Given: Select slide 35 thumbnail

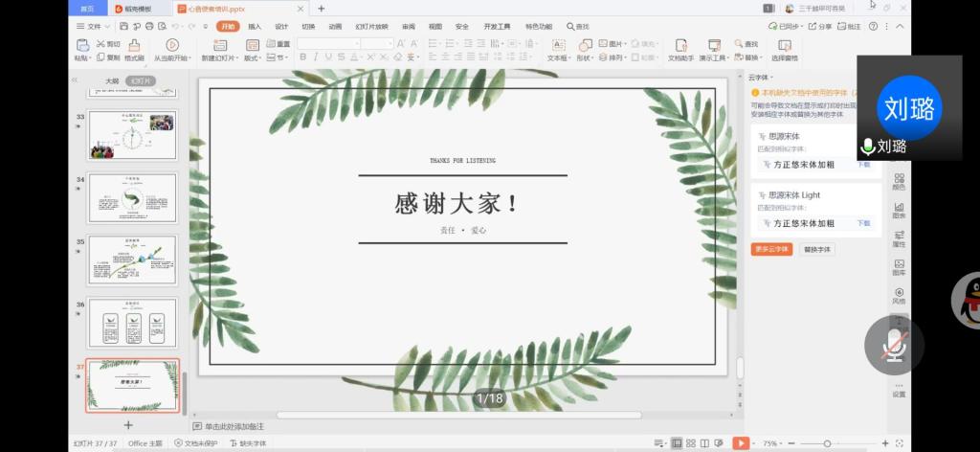Looking at the screenshot, I should point(132,260).
